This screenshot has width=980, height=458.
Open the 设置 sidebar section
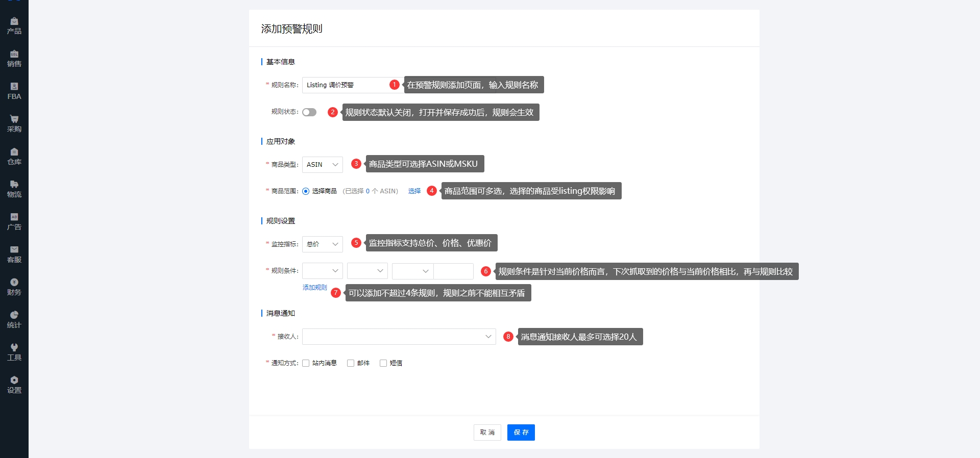point(14,385)
